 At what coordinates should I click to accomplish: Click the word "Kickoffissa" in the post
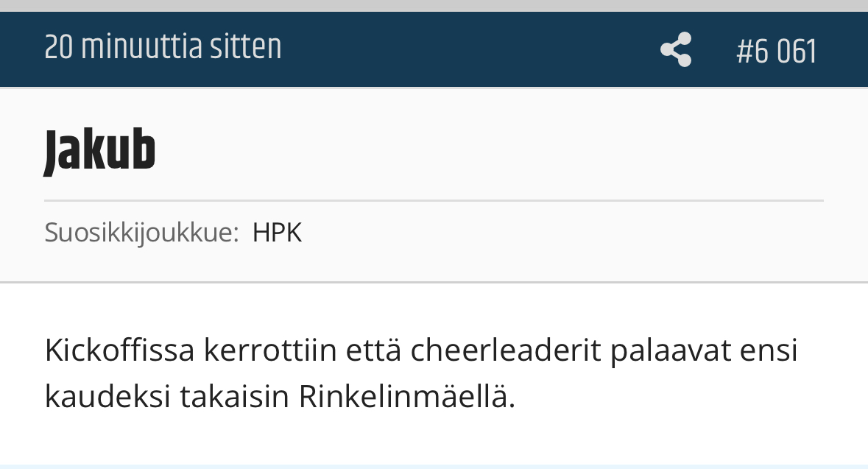tap(119, 350)
